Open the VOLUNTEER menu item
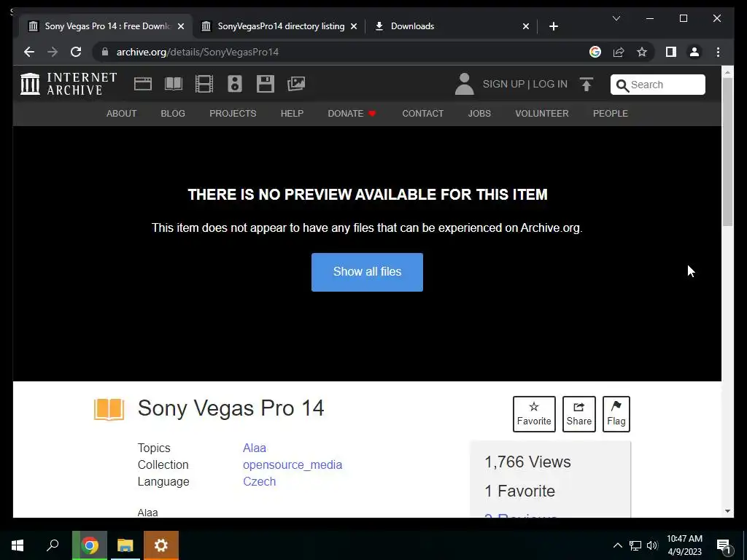Screen dimensions: 747x560 pos(542,113)
